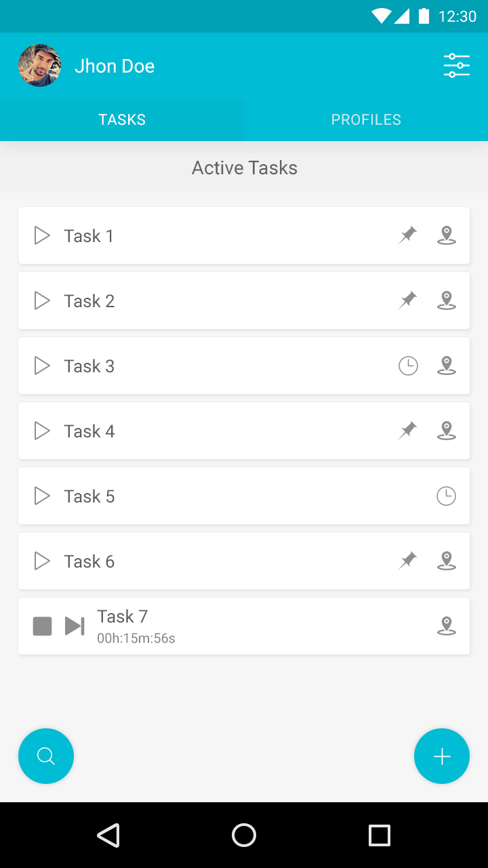Viewport: 488px width, 868px height.
Task: Start Task 3 with its play button
Action: (42, 366)
